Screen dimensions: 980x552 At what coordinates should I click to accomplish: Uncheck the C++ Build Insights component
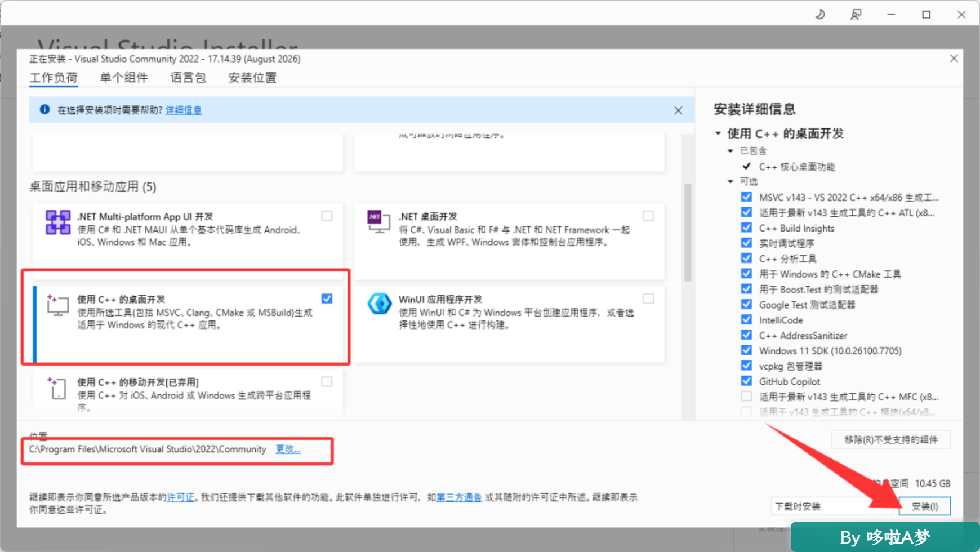tap(746, 228)
